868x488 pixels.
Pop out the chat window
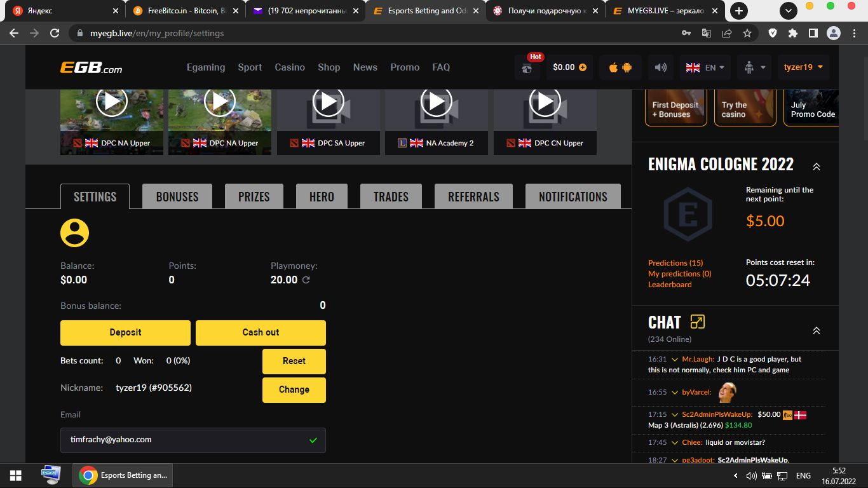[x=697, y=322]
